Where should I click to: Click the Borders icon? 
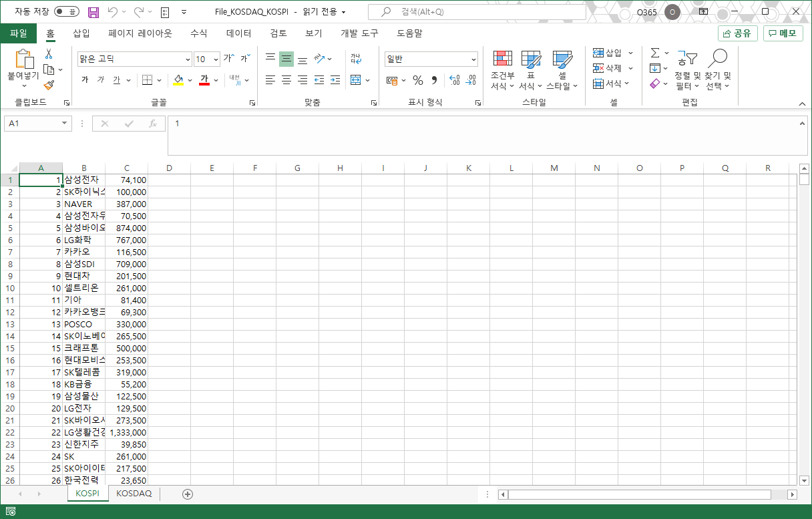click(x=147, y=80)
